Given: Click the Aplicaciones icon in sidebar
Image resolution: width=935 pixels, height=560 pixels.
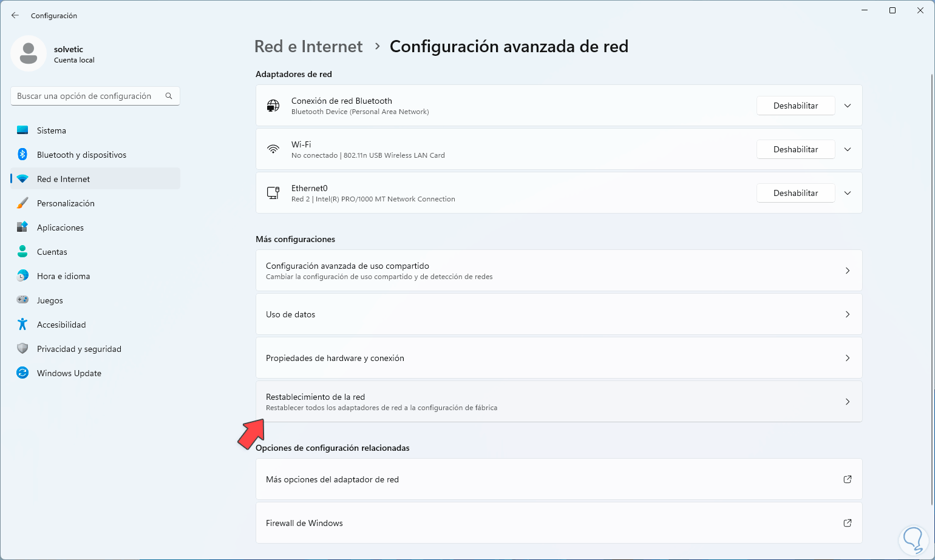Looking at the screenshot, I should point(22,228).
